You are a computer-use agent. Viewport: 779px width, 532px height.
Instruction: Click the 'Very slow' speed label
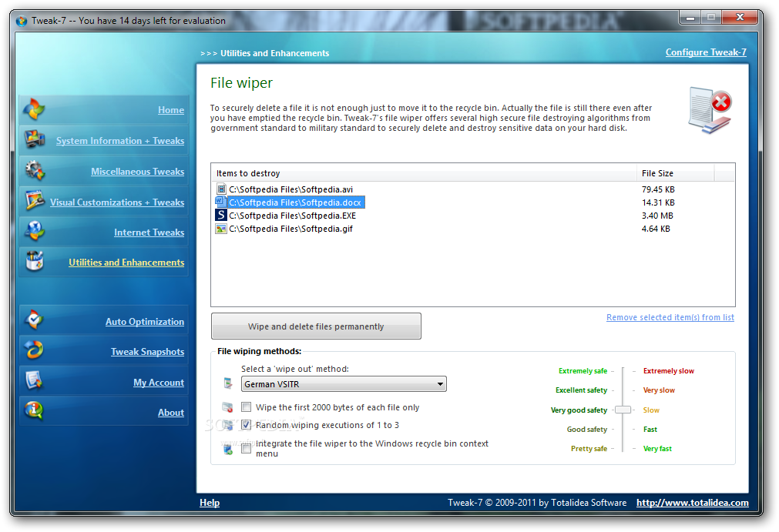[x=659, y=390]
